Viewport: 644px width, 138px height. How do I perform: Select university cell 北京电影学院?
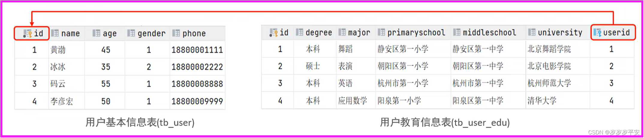[x=549, y=66]
